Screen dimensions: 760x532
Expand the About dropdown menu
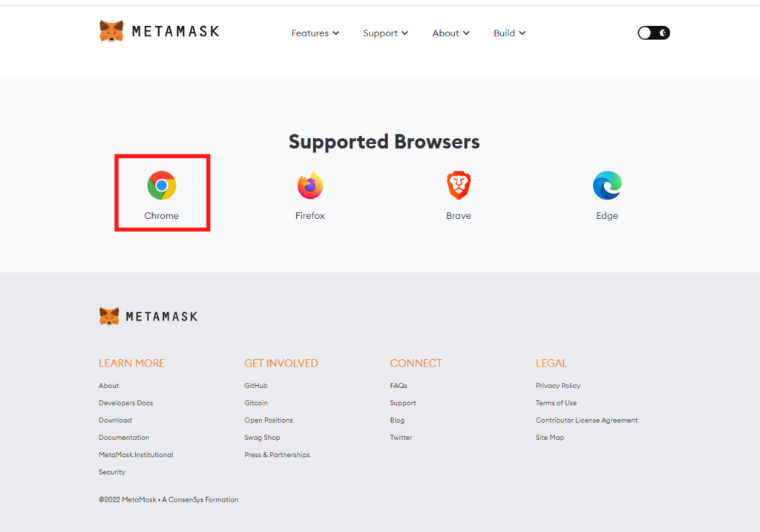tap(451, 33)
